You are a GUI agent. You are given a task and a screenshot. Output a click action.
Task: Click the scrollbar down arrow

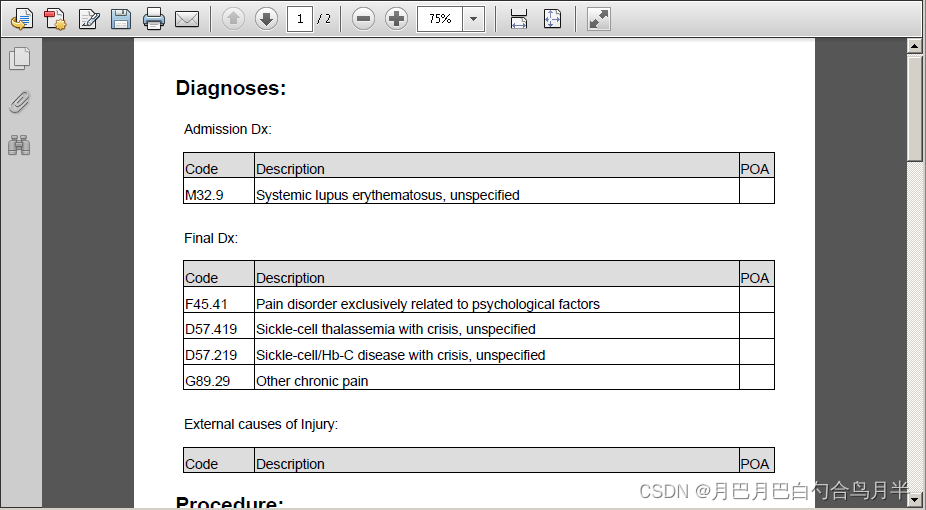914,502
